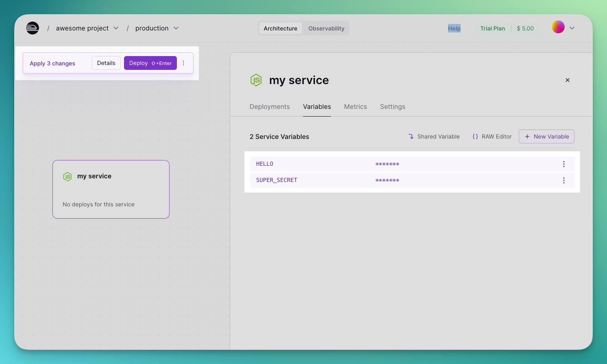Click the Node.js icon on the service card
Image resolution: width=607 pixels, height=364 pixels.
point(67,176)
